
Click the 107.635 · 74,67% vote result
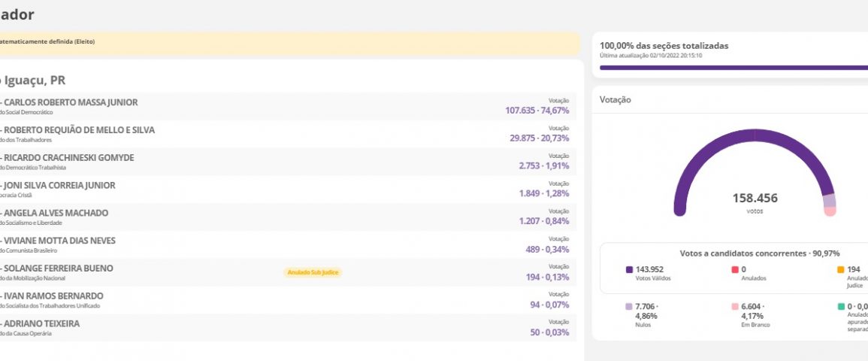click(x=537, y=111)
